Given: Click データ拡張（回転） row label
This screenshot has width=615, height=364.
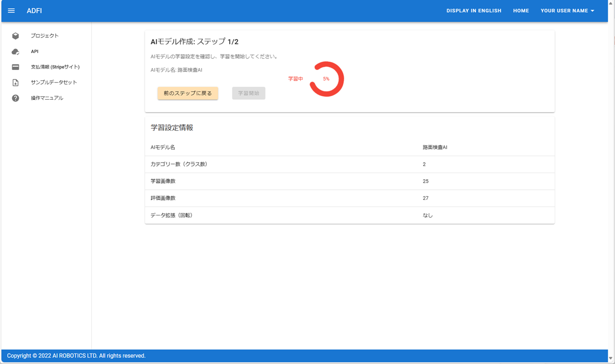Looking at the screenshot, I should [172, 215].
